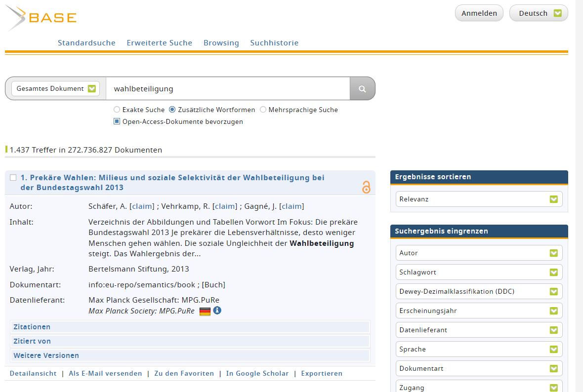Screen dimensions: 583x392
Task: Expand the Zugang filter
Action: (479, 387)
